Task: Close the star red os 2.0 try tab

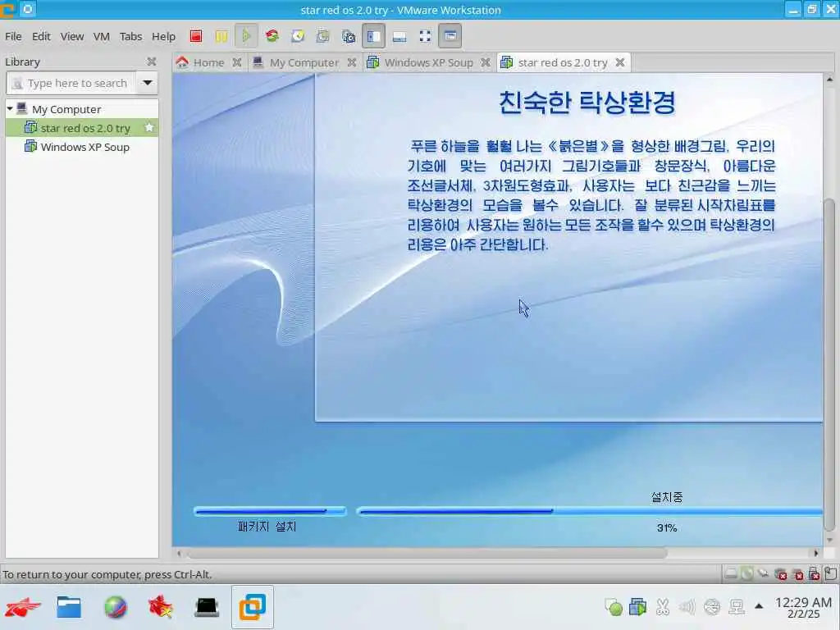Action: (620, 62)
